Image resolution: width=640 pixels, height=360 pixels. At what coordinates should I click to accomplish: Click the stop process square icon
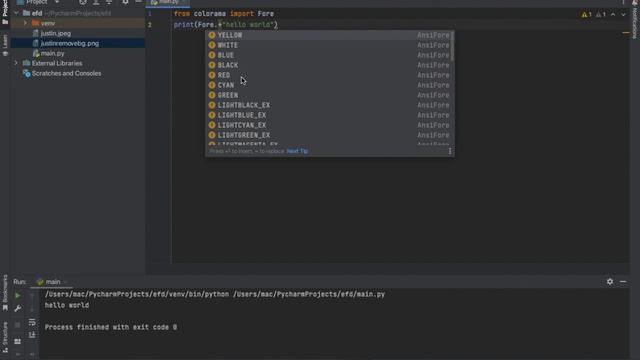click(18, 325)
